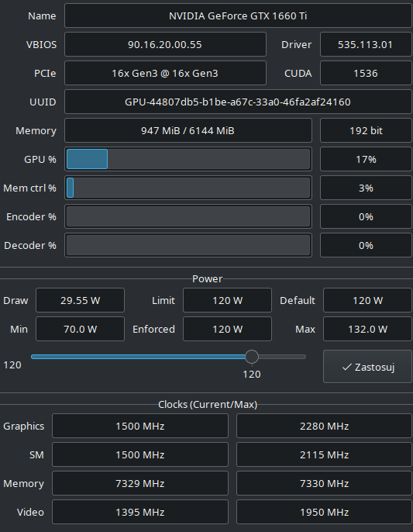
Task: Click the checkmark icon on Zastosuj
Action: [x=346, y=367]
